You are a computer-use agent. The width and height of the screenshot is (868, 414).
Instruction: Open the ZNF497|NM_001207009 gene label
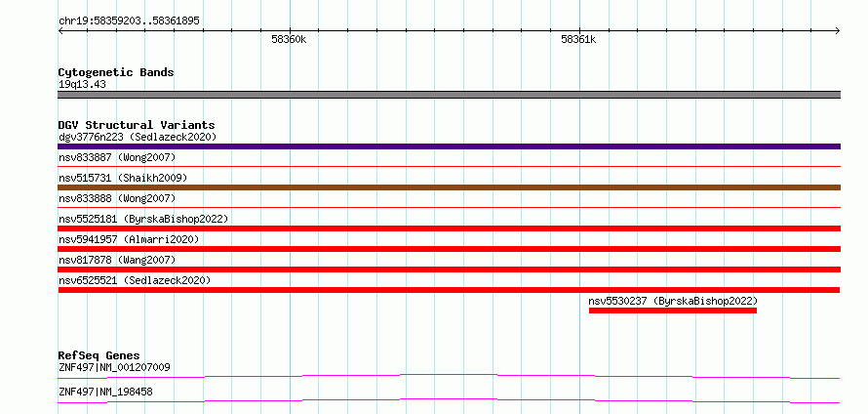pyautogui.click(x=114, y=367)
